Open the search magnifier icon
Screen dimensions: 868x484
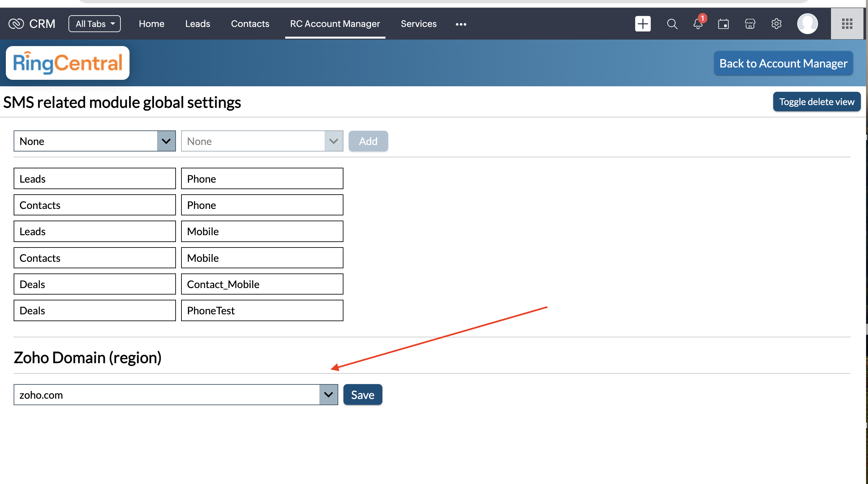(x=672, y=24)
